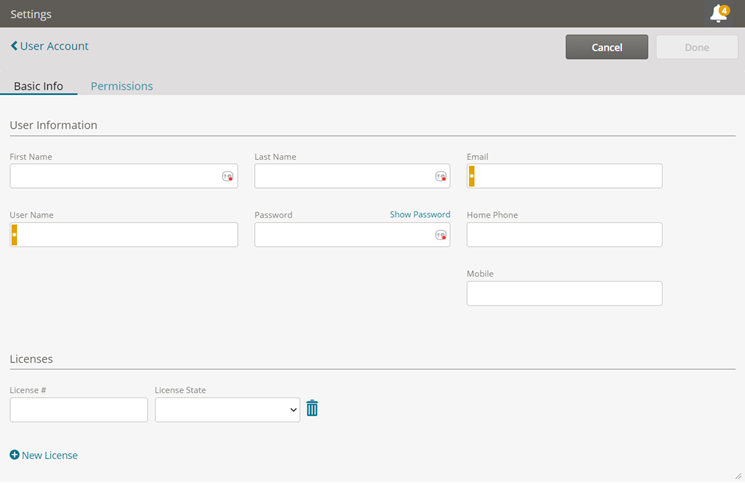Click the Settings title text
745x483 pixels.
coord(31,14)
